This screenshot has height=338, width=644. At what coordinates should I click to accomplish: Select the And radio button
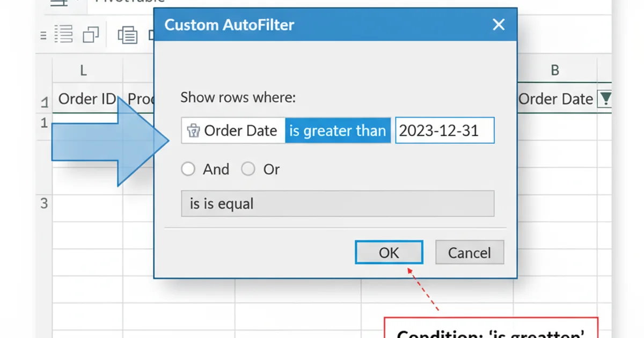click(188, 169)
